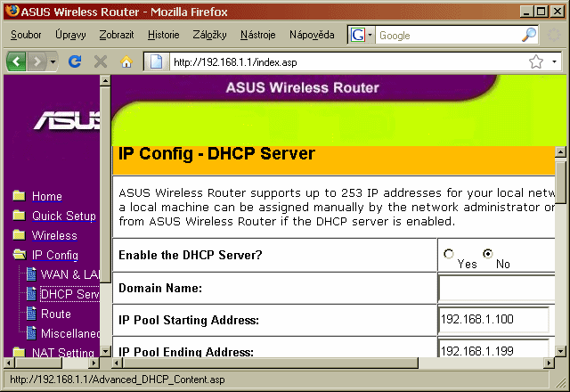Click the Miscellaneous document icon
The width and height of the screenshot is (570, 392).
tap(32, 333)
